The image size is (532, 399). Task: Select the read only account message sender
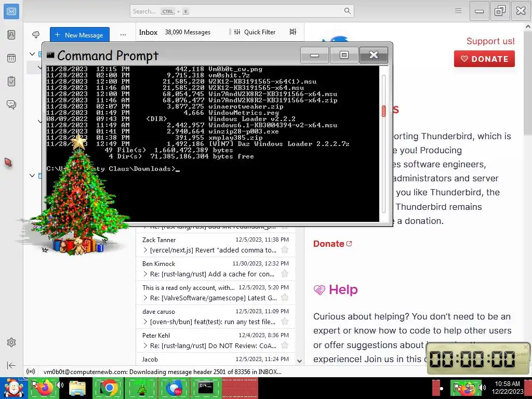click(188, 288)
